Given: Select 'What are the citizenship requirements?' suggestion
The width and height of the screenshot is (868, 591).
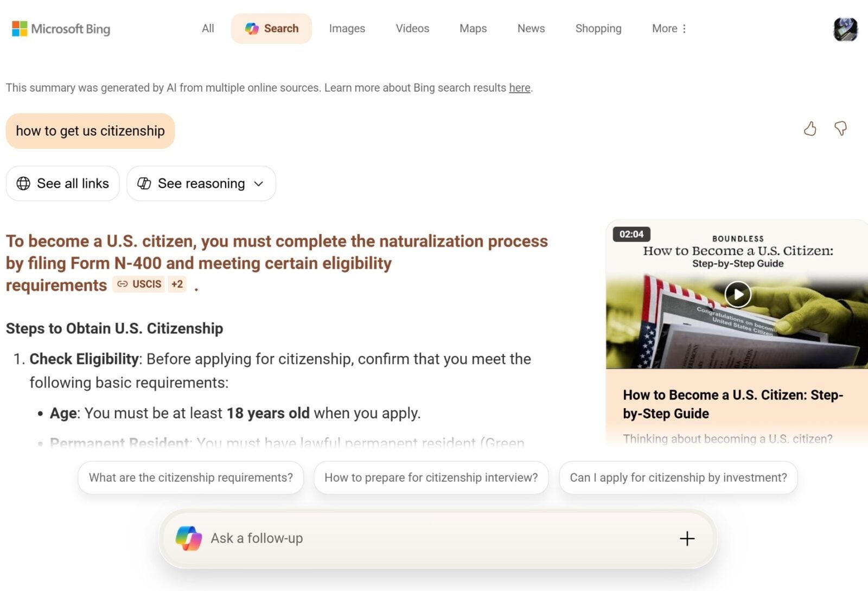Looking at the screenshot, I should [x=190, y=478].
